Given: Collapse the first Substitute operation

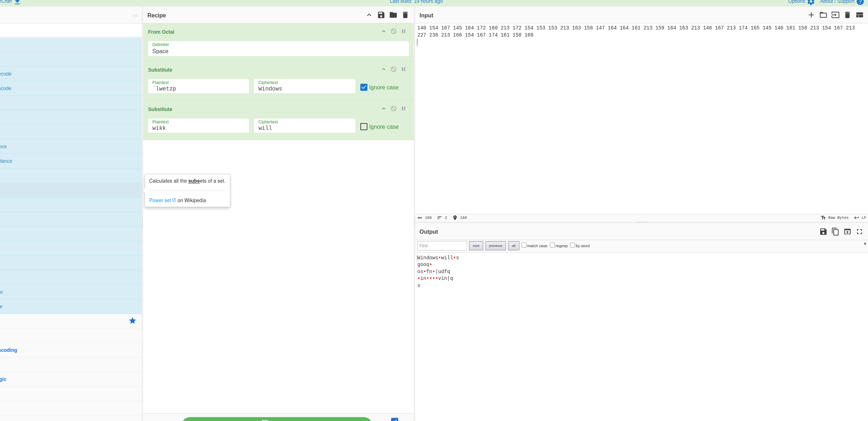Looking at the screenshot, I should 383,69.
